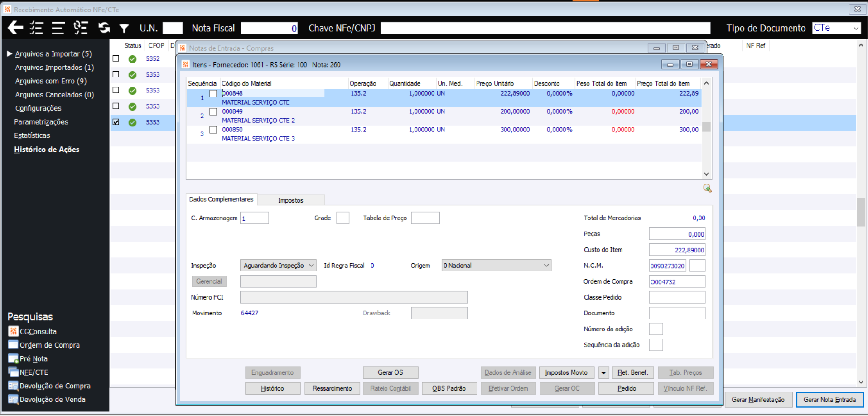Expand the Origem dropdown with 0 Nacional
Screen dimensions: 868x416
[x=497, y=266]
